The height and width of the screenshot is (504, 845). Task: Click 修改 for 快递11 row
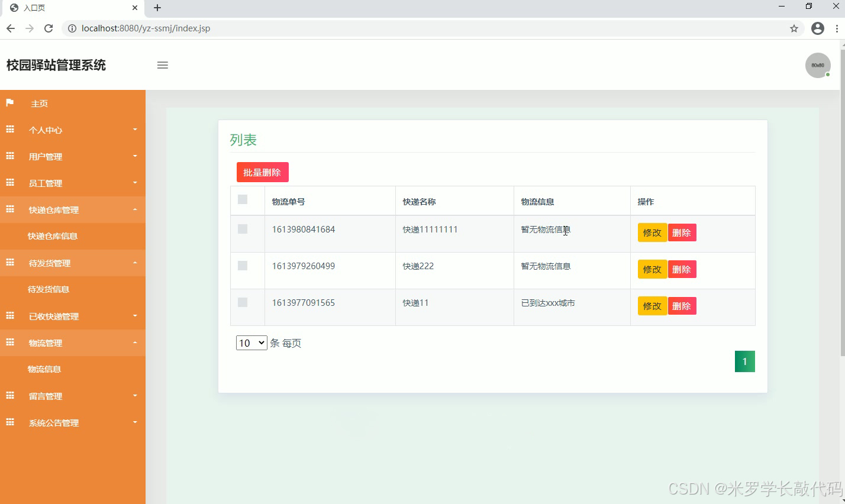coord(652,306)
